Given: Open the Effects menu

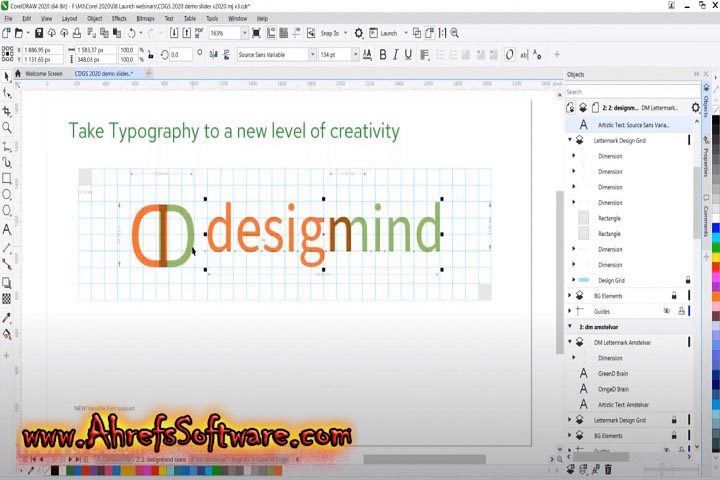Looking at the screenshot, I should point(119,19).
